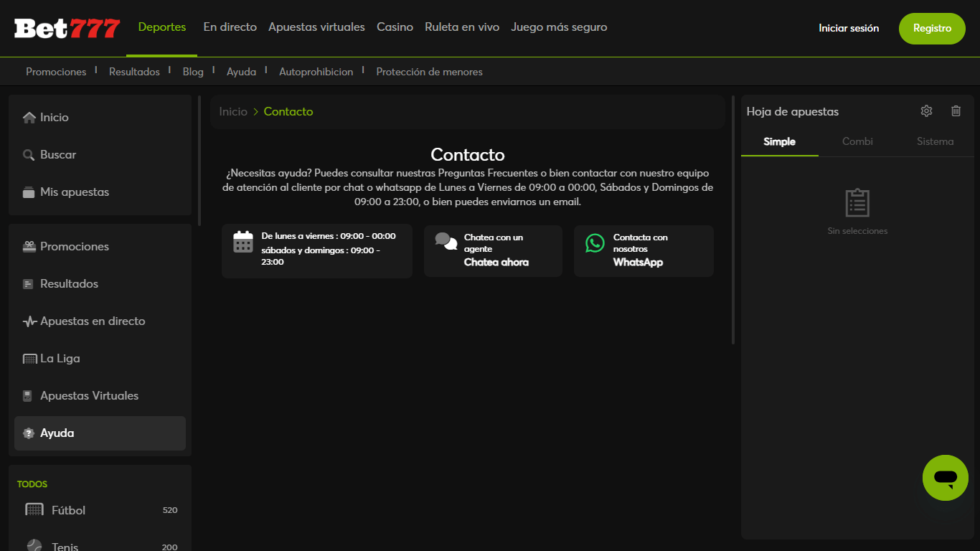Open Deportes in top navigation
The width and height of the screenshot is (980, 551).
(x=162, y=27)
